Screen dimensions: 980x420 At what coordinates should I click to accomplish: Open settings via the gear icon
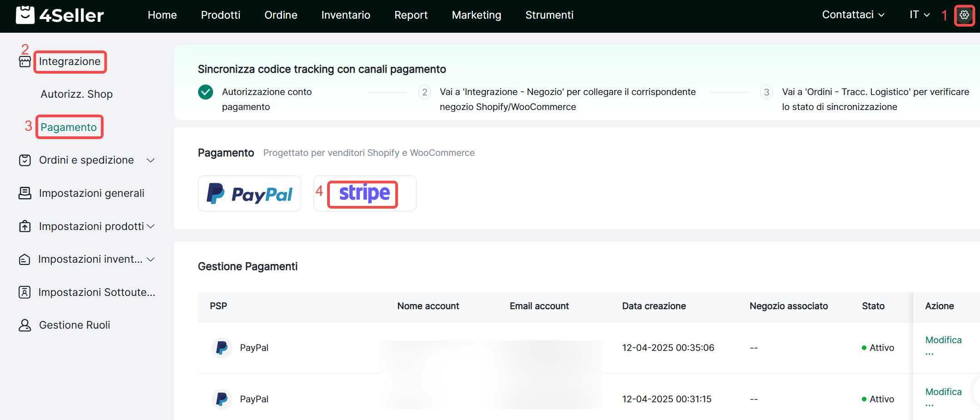[964, 15]
